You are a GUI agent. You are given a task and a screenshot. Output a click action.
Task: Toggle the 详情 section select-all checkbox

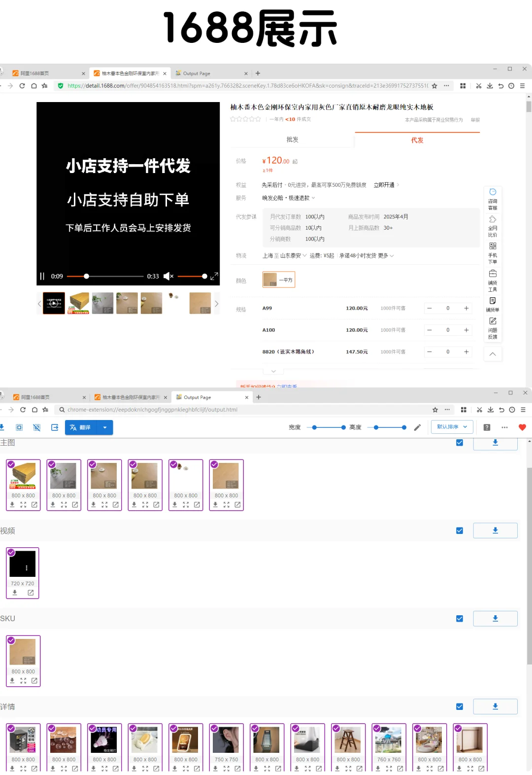pos(460,706)
